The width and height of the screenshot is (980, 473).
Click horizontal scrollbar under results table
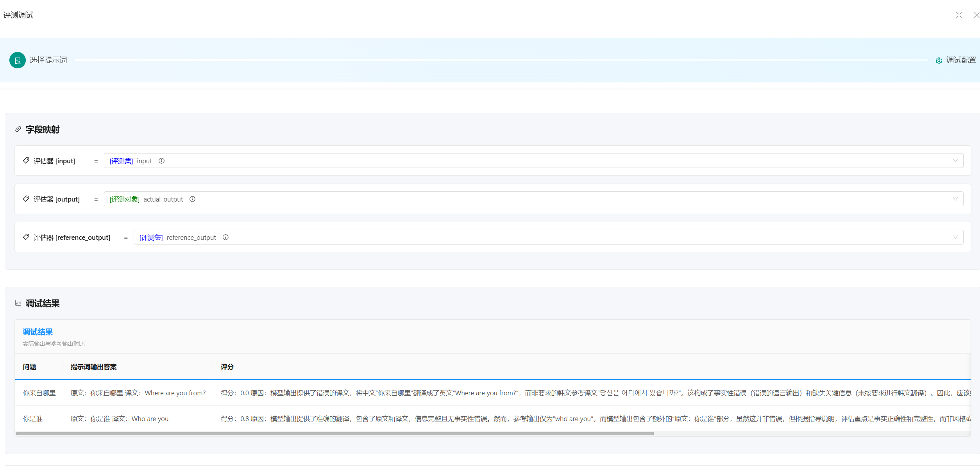pos(334,434)
